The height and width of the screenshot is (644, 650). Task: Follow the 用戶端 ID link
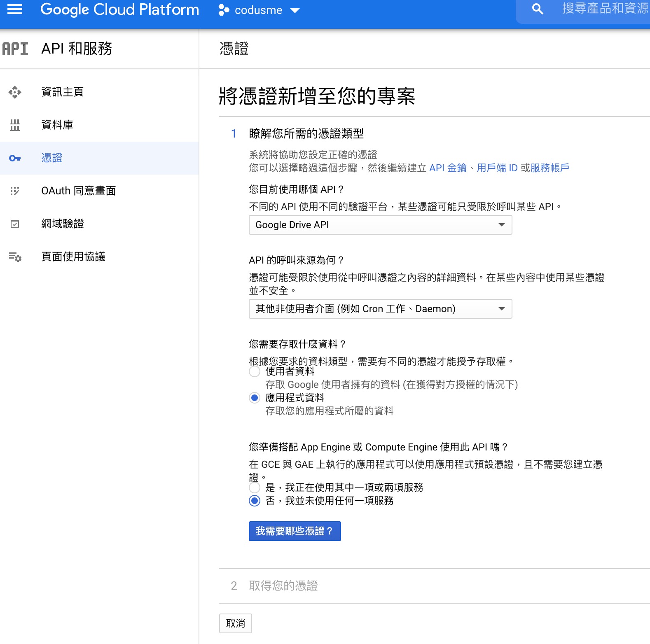pyautogui.click(x=497, y=168)
